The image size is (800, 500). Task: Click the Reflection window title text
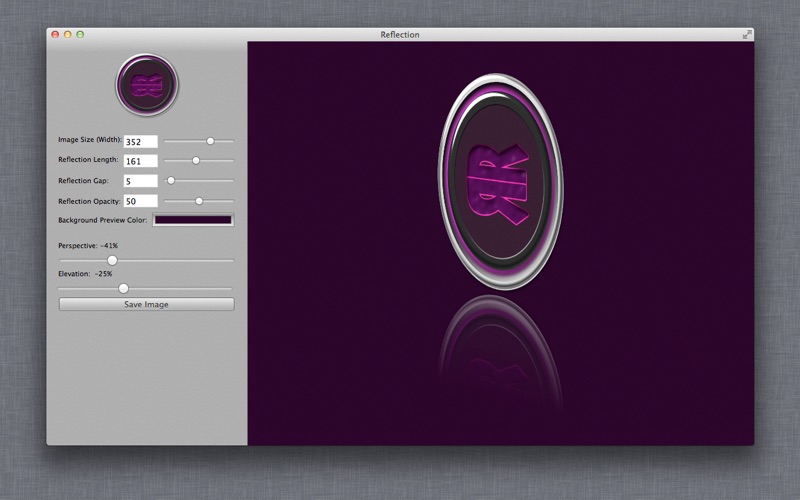click(x=400, y=34)
